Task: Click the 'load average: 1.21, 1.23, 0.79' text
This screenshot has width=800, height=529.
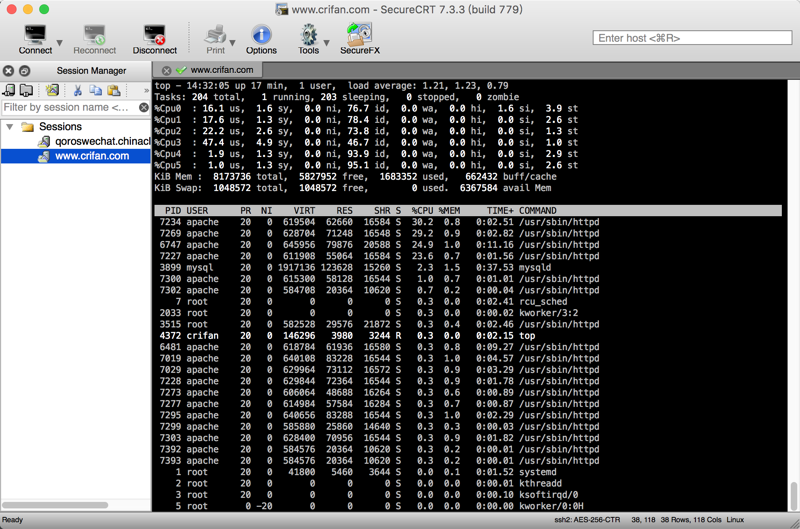Action: click(428, 86)
